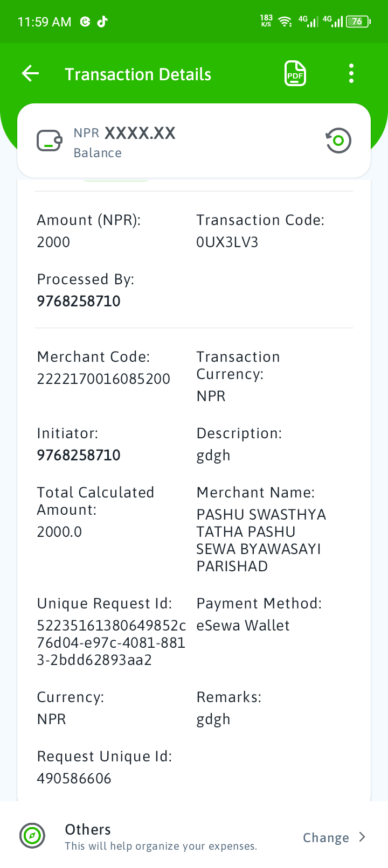Select transaction code 0UX3LV3
The height and width of the screenshot is (868, 388).
[x=227, y=242]
